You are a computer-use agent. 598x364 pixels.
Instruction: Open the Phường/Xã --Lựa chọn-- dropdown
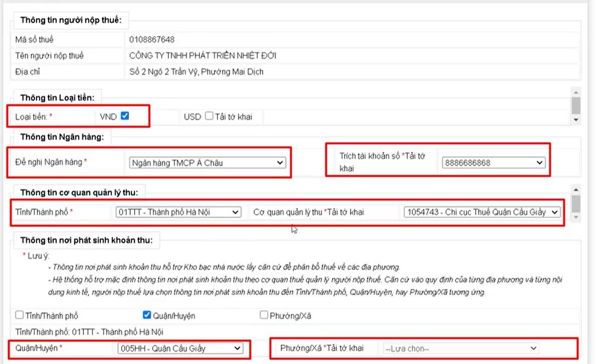(461, 348)
